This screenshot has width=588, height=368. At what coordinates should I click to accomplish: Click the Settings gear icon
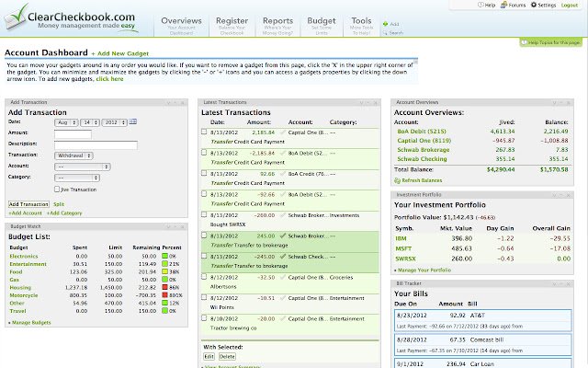click(534, 5)
